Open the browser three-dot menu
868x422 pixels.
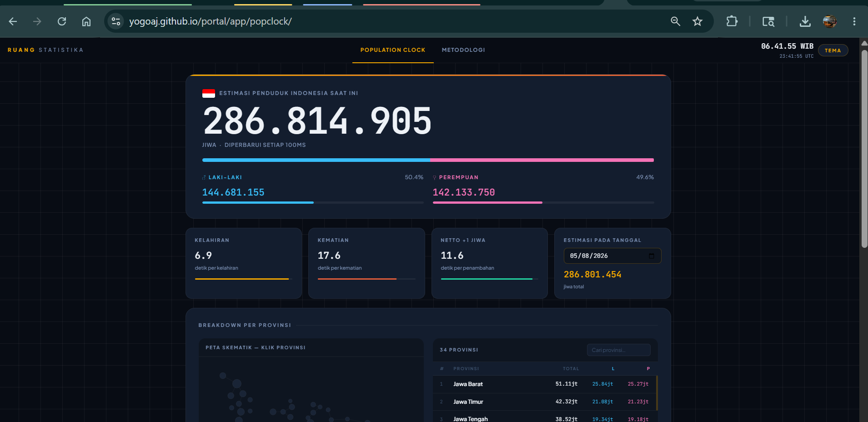point(854,21)
